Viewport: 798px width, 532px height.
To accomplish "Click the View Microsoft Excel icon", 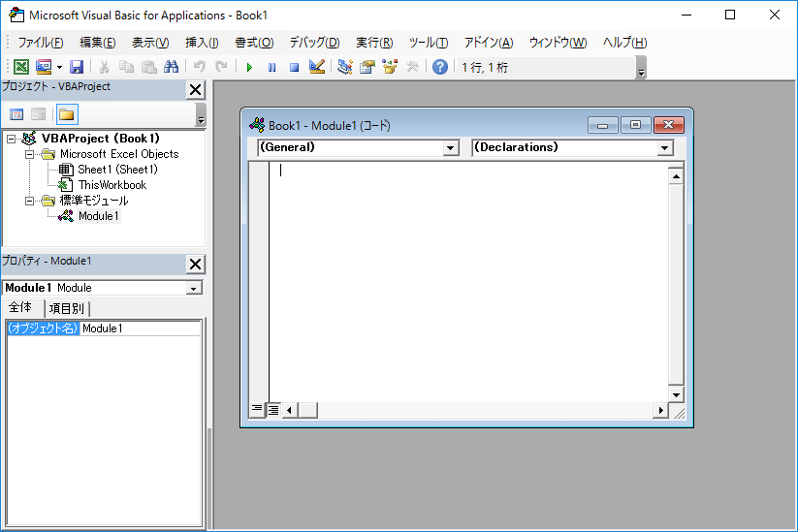I will pyautogui.click(x=21, y=67).
